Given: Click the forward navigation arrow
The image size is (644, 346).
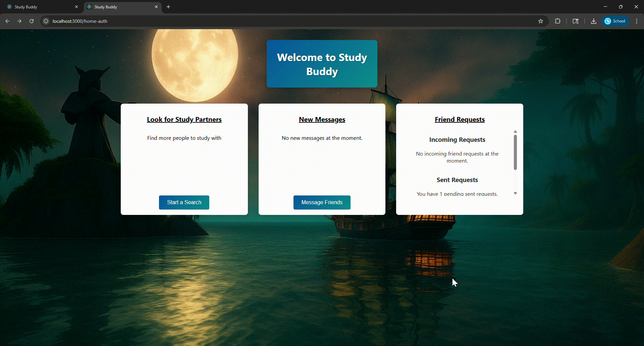Looking at the screenshot, I should coord(19,21).
